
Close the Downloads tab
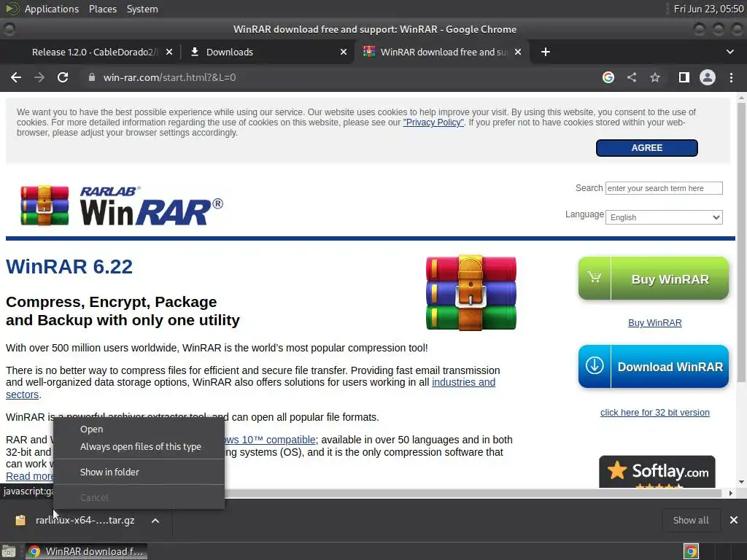(x=344, y=52)
